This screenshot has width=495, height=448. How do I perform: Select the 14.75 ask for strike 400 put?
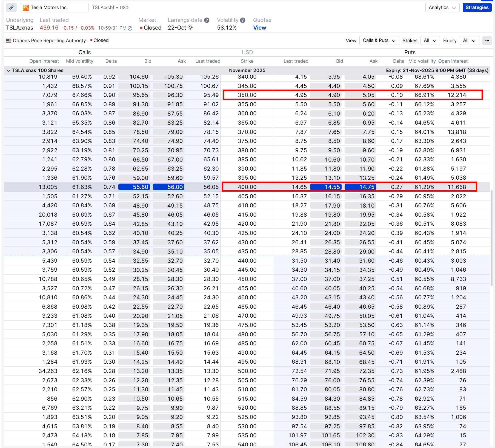361,187
